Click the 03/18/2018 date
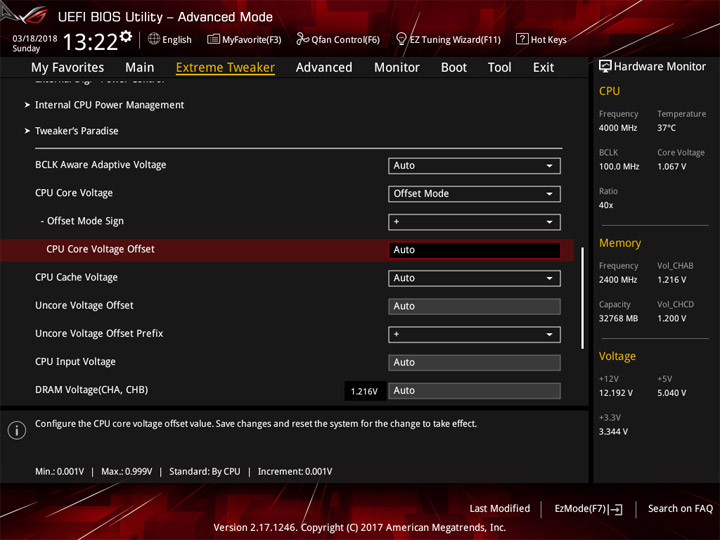The width and height of the screenshot is (720, 540). click(x=35, y=39)
